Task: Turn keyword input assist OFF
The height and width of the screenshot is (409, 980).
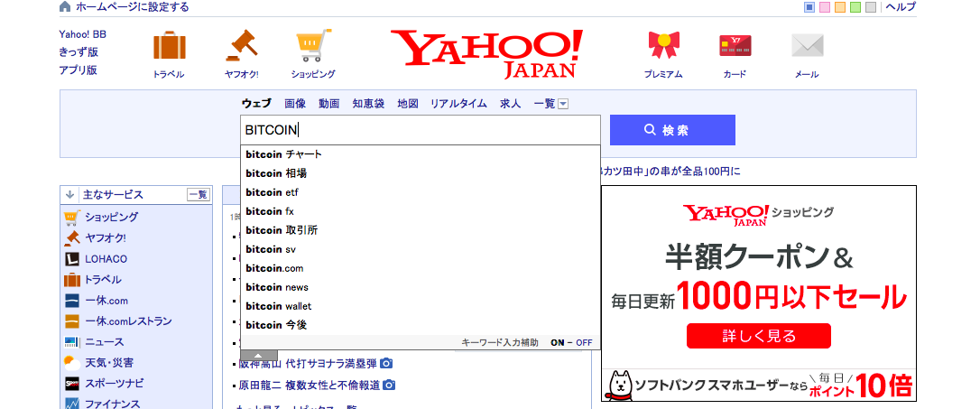Action: coord(584,343)
